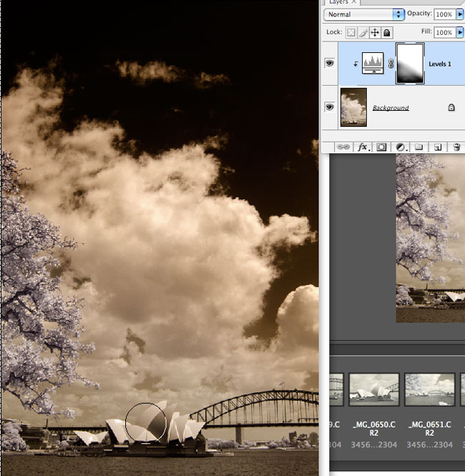The width and height of the screenshot is (465, 476).
Task: Toggle lock position
Action: pyautogui.click(x=375, y=32)
